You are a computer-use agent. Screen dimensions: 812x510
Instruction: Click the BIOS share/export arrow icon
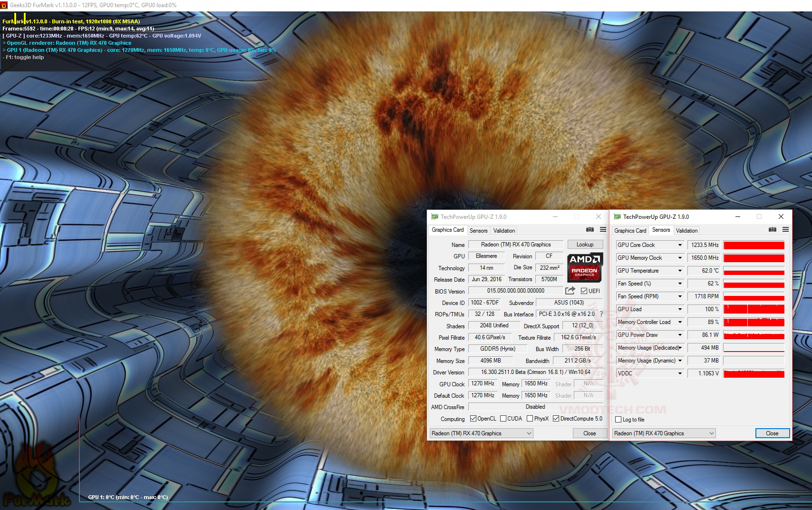[x=570, y=291]
